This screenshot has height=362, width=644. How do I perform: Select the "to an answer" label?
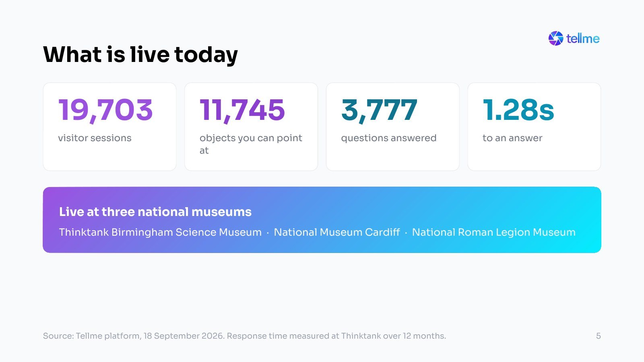[512, 138]
